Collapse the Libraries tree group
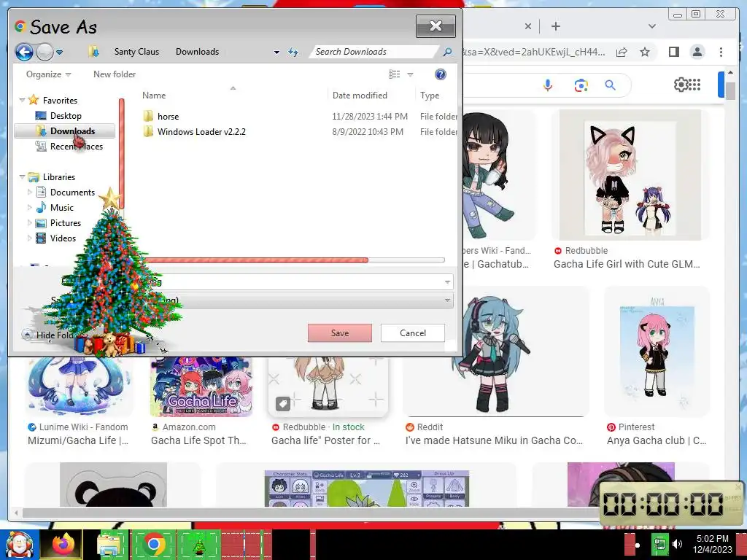The width and height of the screenshot is (747, 560). point(22,176)
